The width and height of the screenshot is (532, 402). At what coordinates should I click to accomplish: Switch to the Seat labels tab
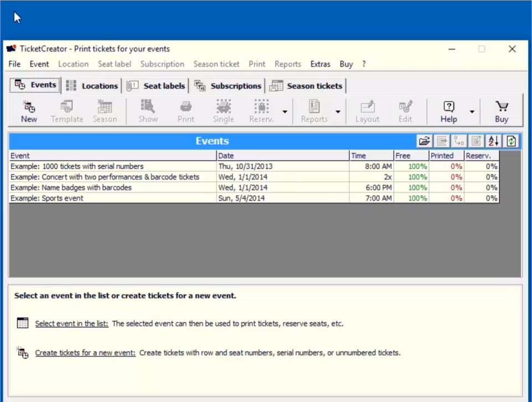coord(156,86)
